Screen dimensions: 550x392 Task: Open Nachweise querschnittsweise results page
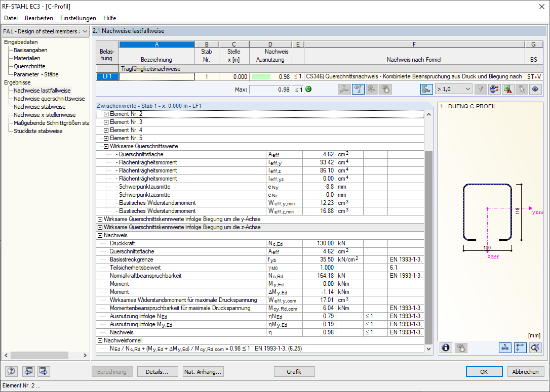point(49,99)
